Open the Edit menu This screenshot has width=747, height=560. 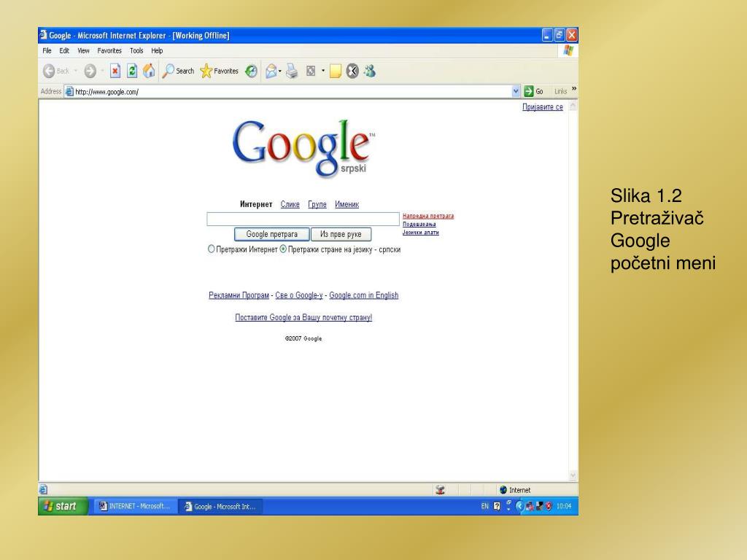click(x=64, y=50)
